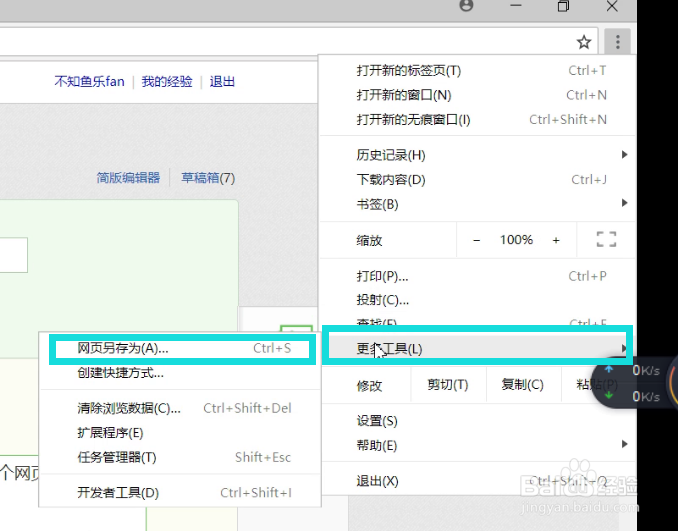Open the 简版编辑器 link
678x531 pixels.
tap(128, 178)
